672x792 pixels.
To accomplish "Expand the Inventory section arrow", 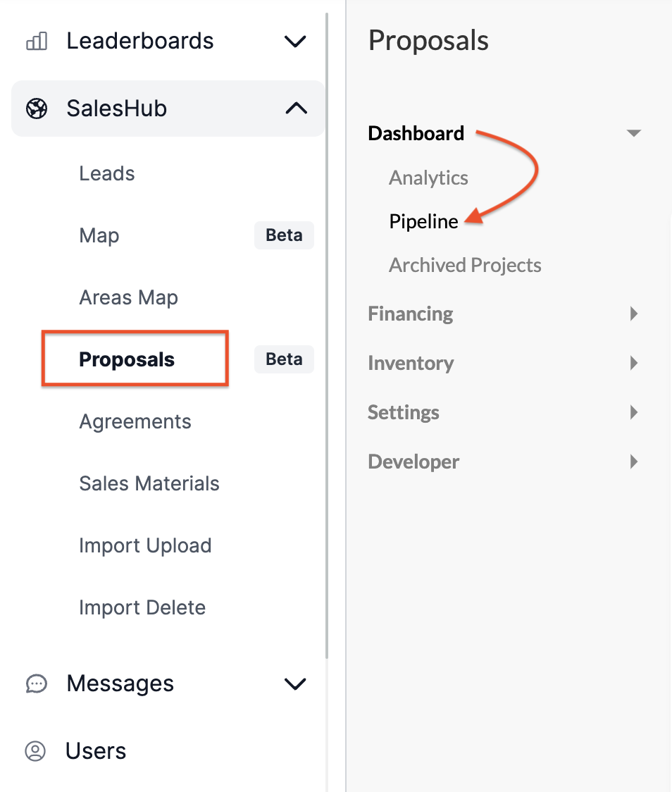I will pyautogui.click(x=634, y=363).
